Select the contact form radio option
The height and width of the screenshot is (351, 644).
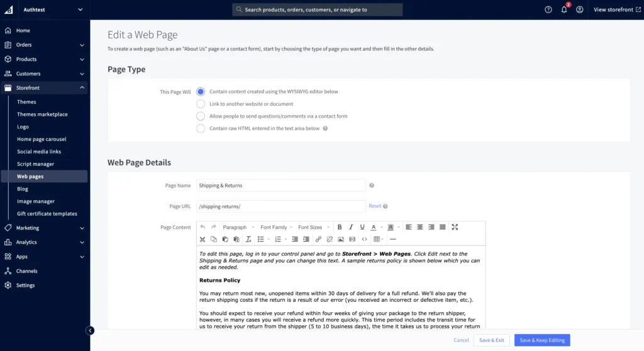pyautogui.click(x=201, y=116)
